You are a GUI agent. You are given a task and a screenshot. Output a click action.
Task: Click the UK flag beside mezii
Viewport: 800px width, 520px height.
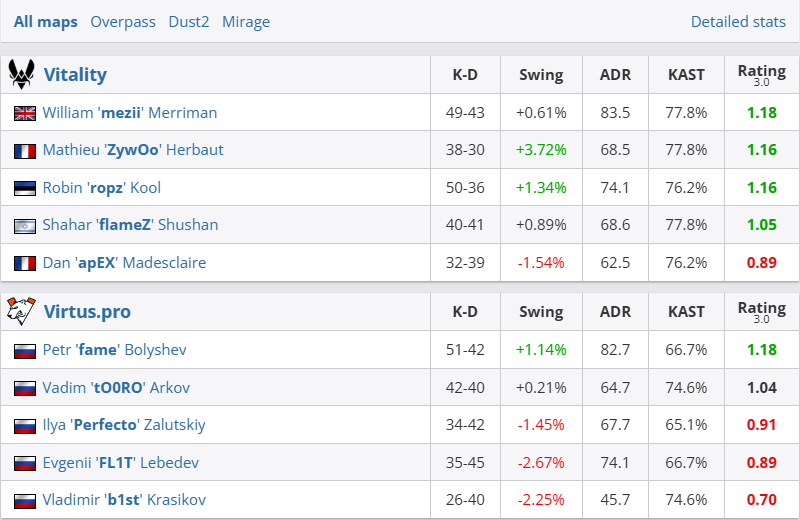tap(25, 113)
